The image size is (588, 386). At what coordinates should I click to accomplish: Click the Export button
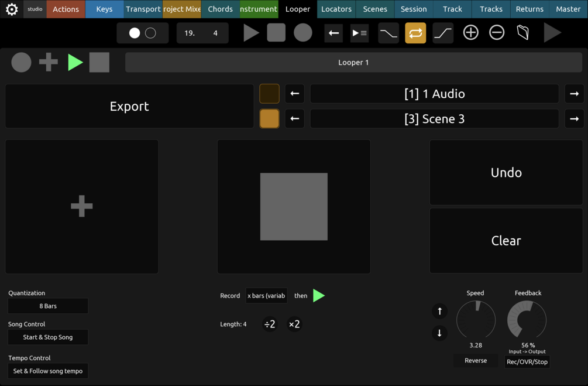pos(129,106)
